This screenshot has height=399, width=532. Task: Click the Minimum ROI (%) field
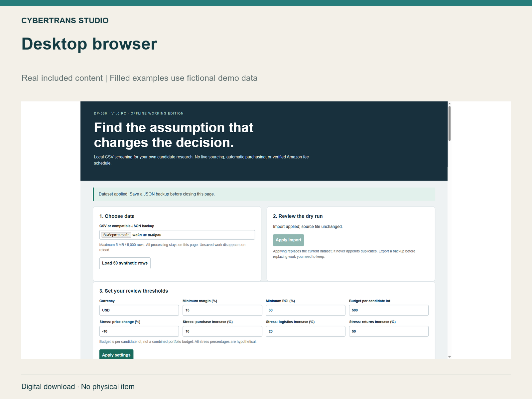[x=305, y=310]
